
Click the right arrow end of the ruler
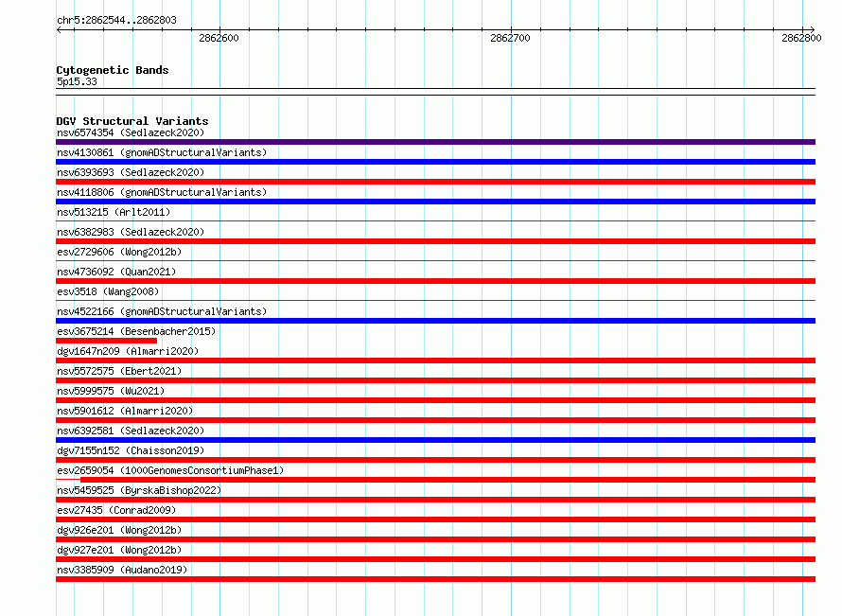(x=812, y=29)
